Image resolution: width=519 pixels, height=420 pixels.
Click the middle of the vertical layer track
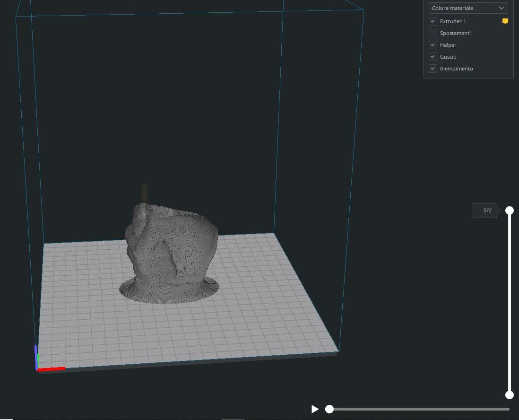tap(510, 303)
